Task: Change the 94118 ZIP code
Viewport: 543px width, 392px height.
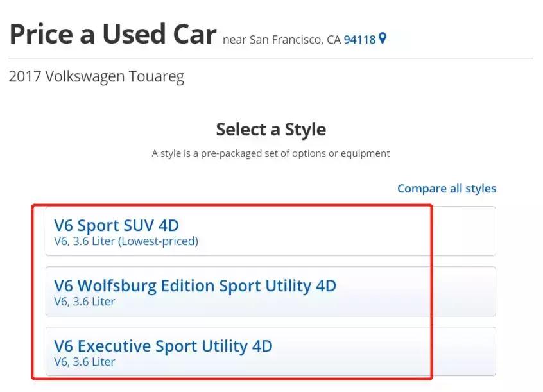Action: point(359,39)
